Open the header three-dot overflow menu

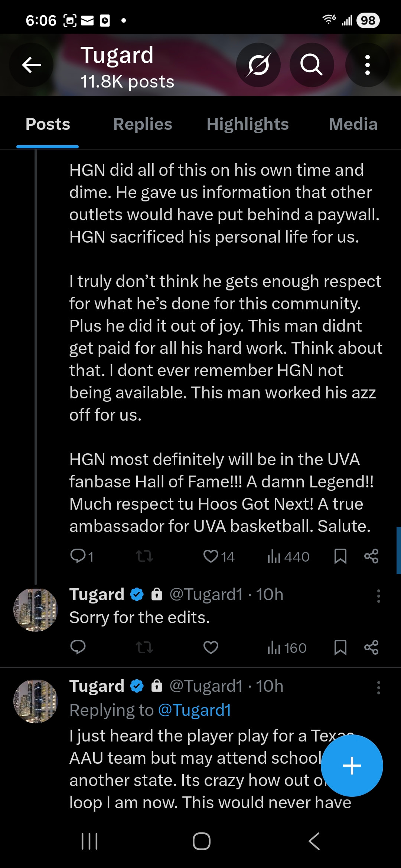[367, 65]
